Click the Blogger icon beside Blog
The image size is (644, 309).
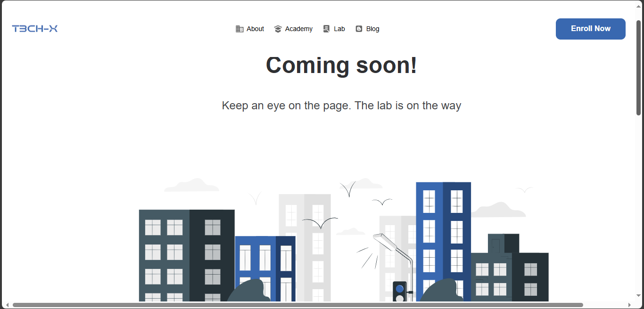359,29
